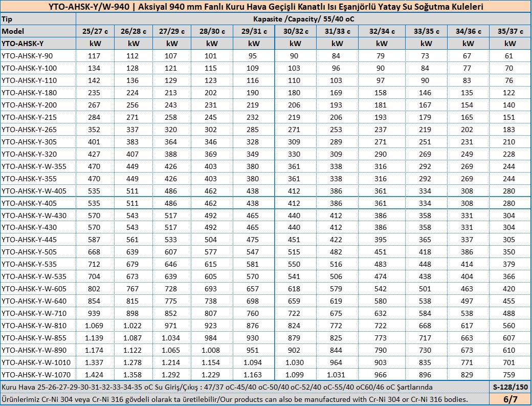Click the S-128/150 footer cell

click(x=510, y=387)
